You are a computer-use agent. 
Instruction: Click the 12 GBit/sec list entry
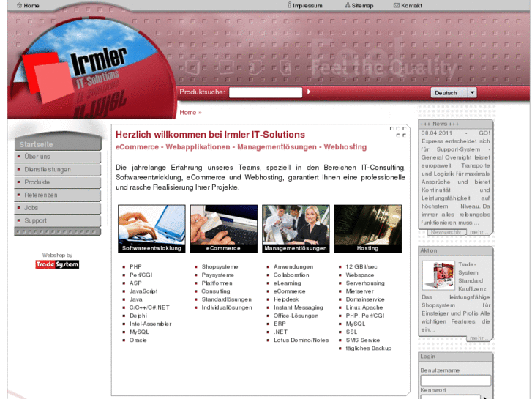361,267
